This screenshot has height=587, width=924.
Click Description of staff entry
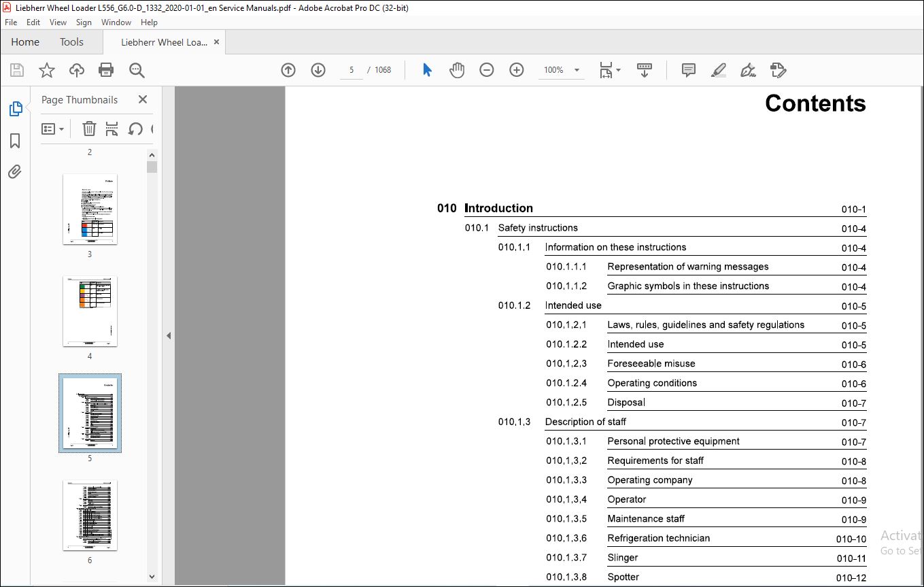585,422
